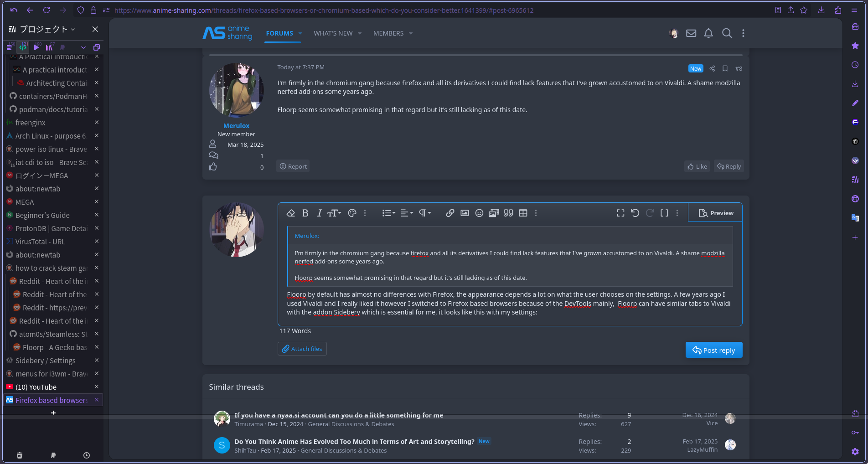Open the text color palette in editor

pyautogui.click(x=352, y=213)
